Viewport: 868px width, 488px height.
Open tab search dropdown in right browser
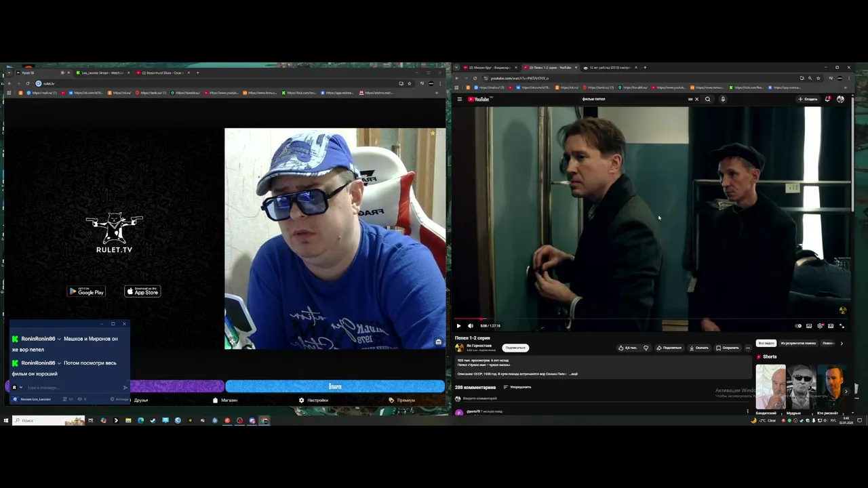[x=456, y=68]
